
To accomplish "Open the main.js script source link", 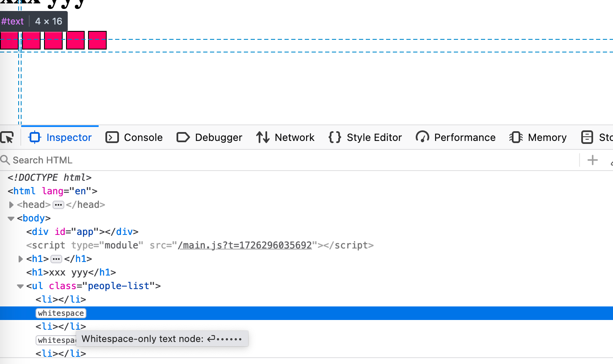I will pyautogui.click(x=245, y=245).
